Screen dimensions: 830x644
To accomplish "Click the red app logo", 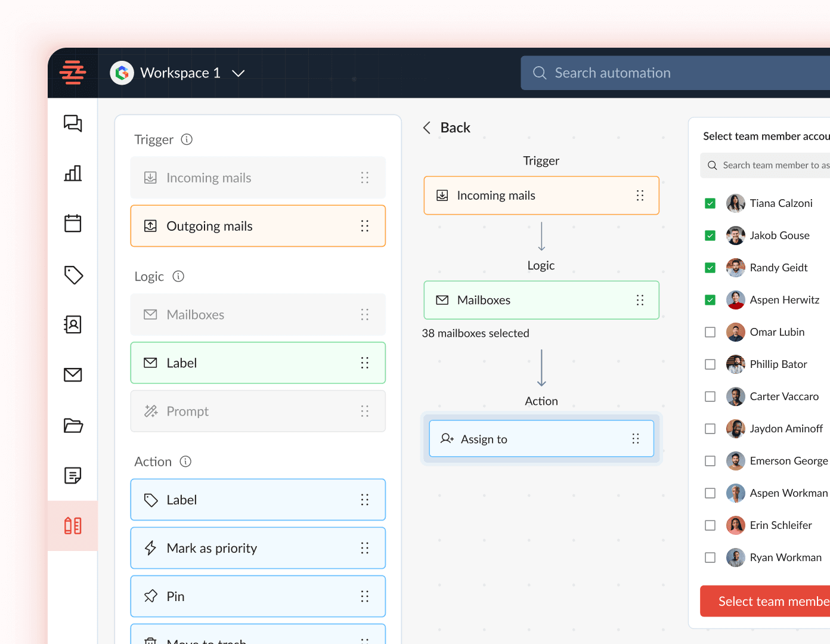I will [73, 73].
